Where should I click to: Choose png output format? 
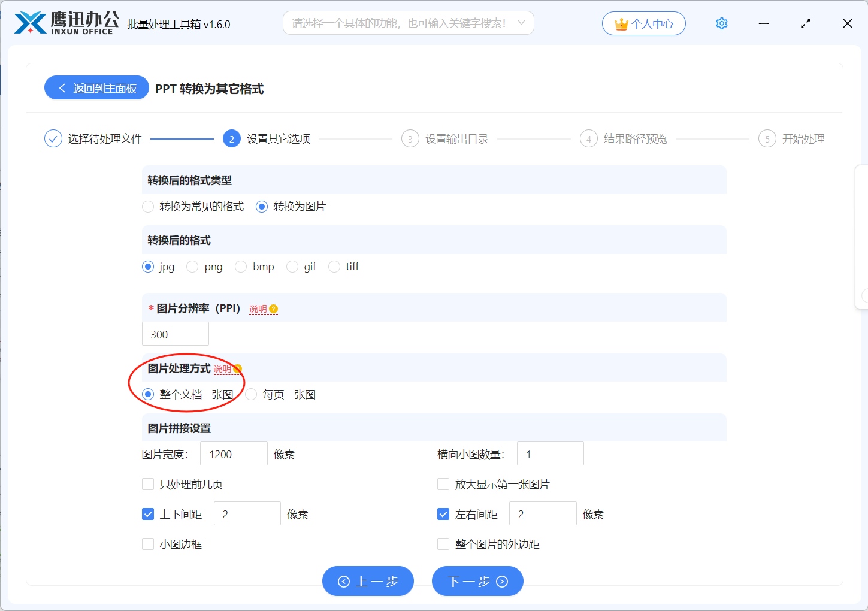(x=192, y=267)
